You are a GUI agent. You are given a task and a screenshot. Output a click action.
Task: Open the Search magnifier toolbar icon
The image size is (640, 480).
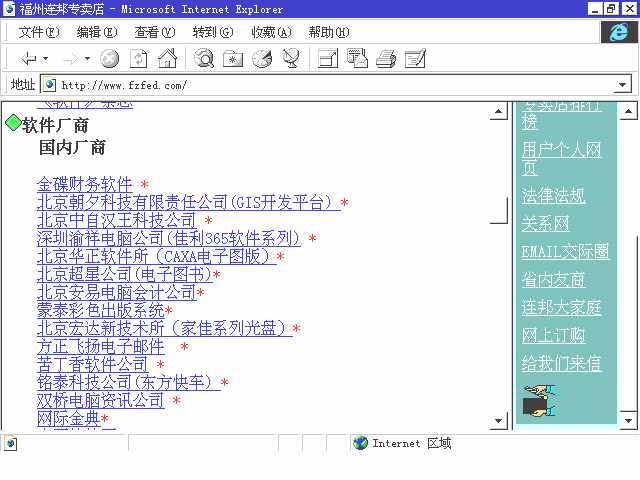[204, 59]
